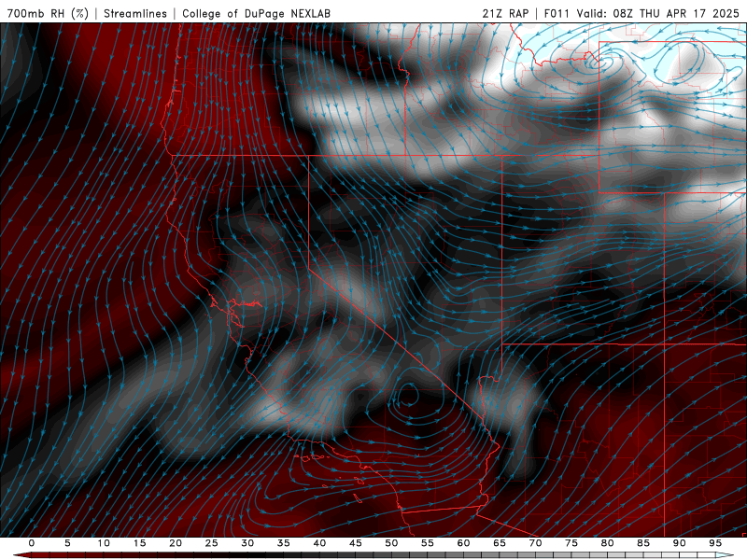Click the "40" value on the color scale
This screenshot has width=747, height=560.
point(319,543)
